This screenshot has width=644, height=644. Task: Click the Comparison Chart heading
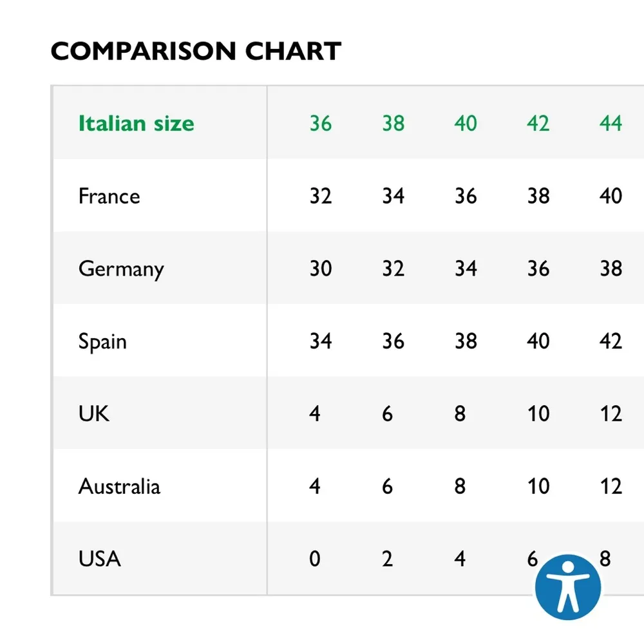(196, 52)
